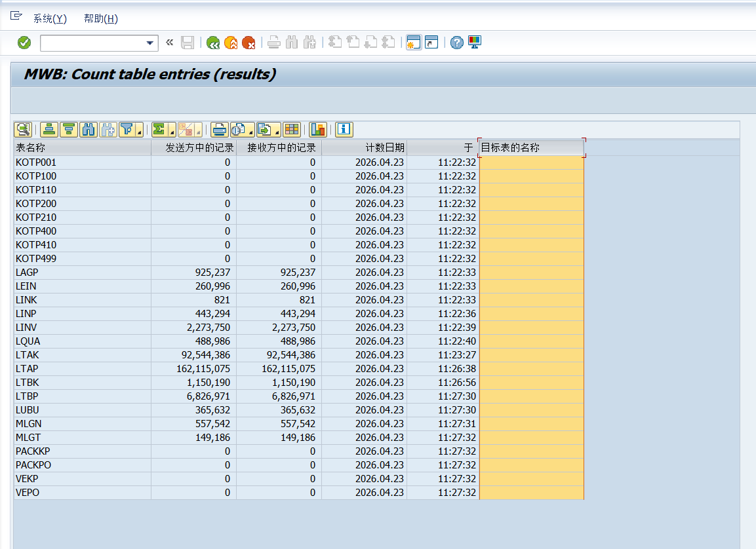
Task: Expand the Views dropdown arrow
Action: [x=251, y=130]
